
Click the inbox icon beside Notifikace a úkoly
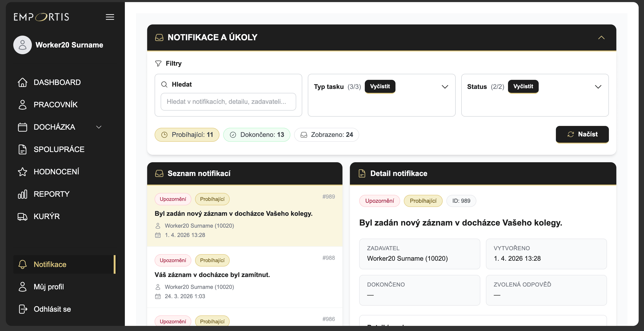[x=159, y=37]
